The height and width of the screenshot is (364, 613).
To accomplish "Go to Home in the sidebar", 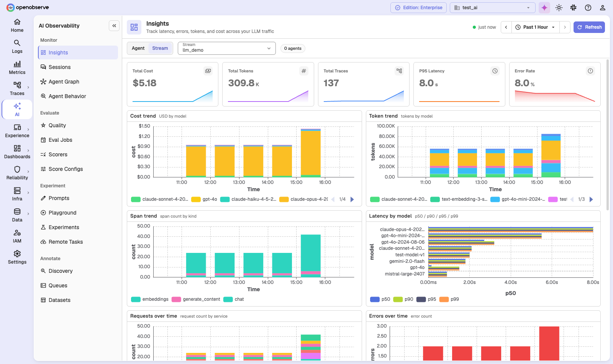I will (17, 26).
